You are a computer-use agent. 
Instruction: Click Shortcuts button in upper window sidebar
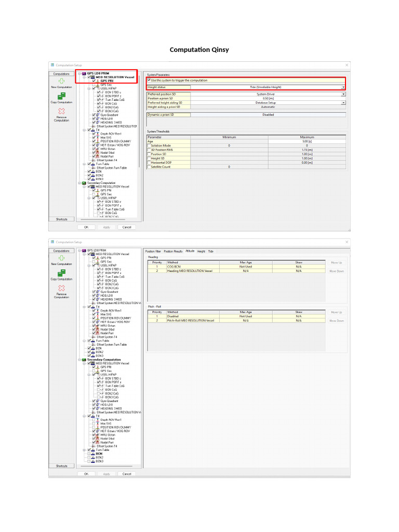[61, 219]
